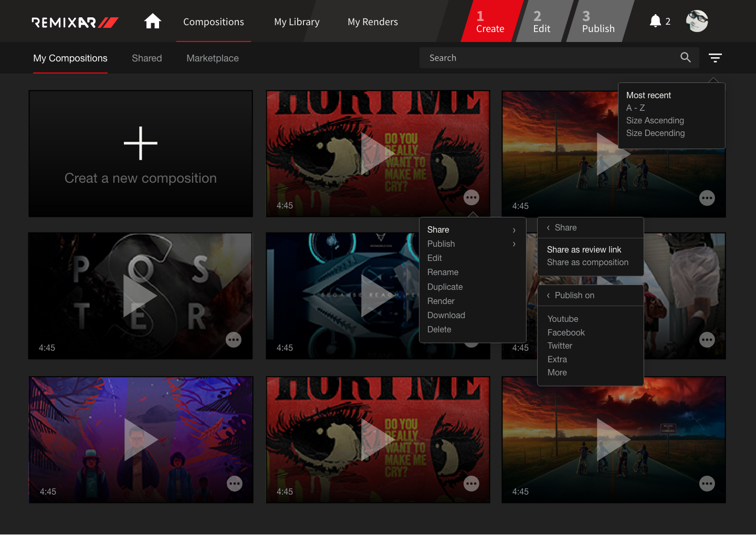Open more options on first red eye poster
This screenshot has width=756, height=535.
[471, 197]
